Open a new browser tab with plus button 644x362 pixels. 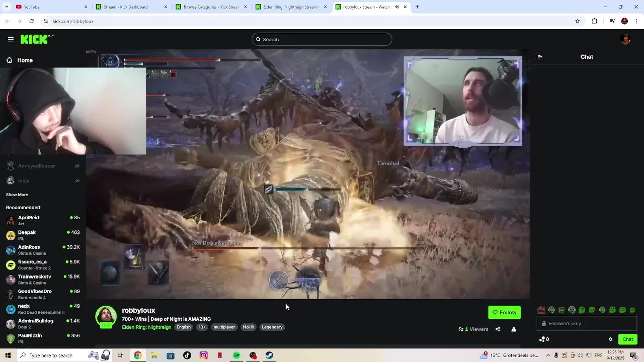[x=417, y=7]
